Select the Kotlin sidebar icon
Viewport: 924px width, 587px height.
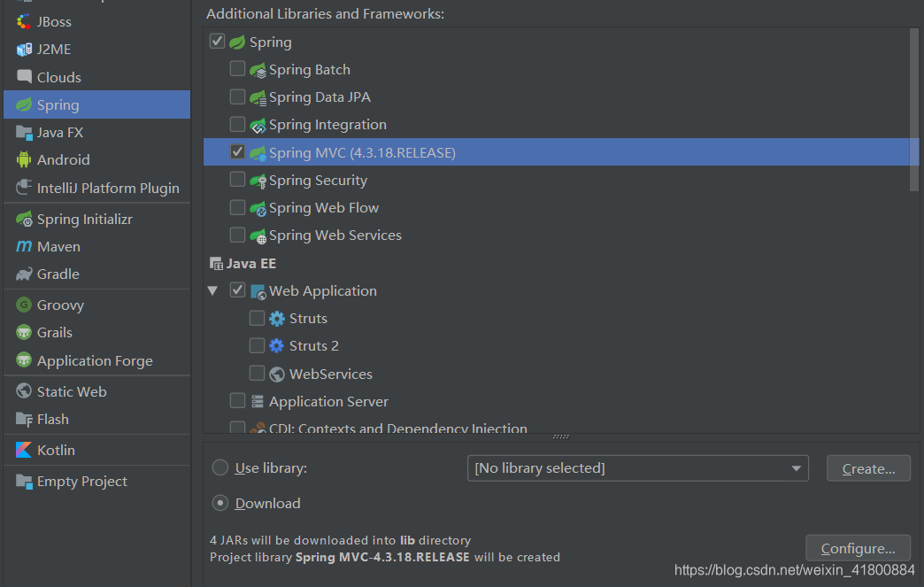[x=24, y=449]
